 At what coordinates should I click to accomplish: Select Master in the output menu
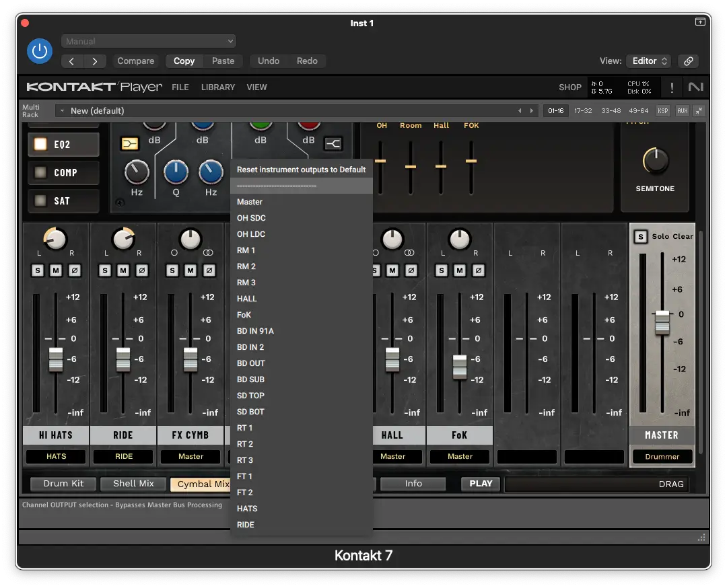click(302, 202)
